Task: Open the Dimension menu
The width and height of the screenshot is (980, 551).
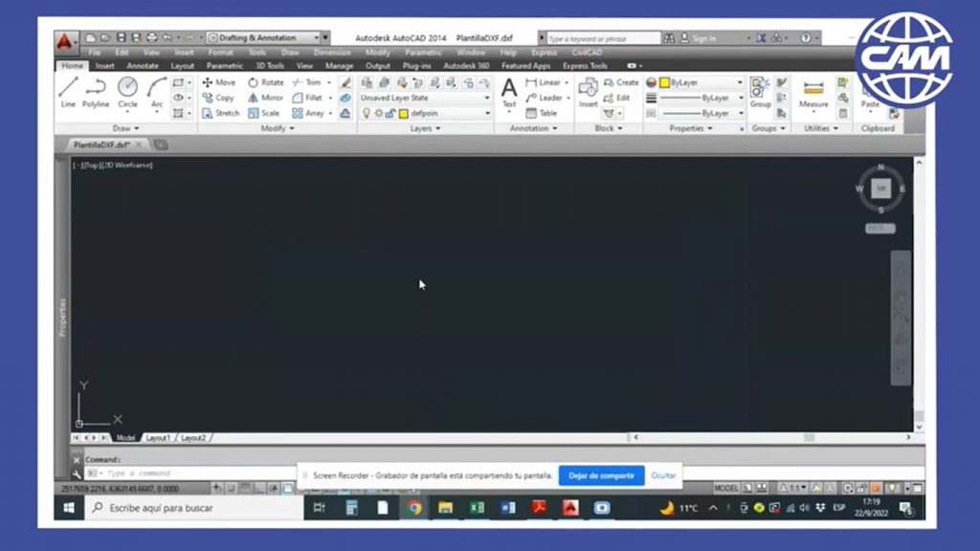Action: 332,53
